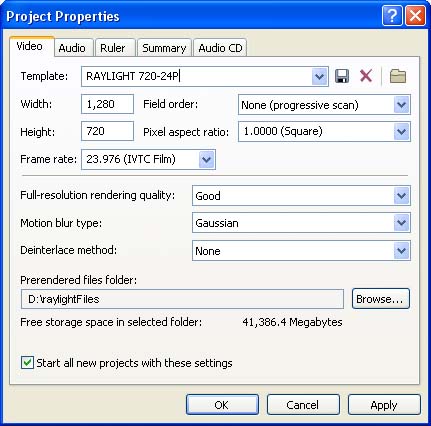
Task: Click the Browse... button
Action: [381, 299]
